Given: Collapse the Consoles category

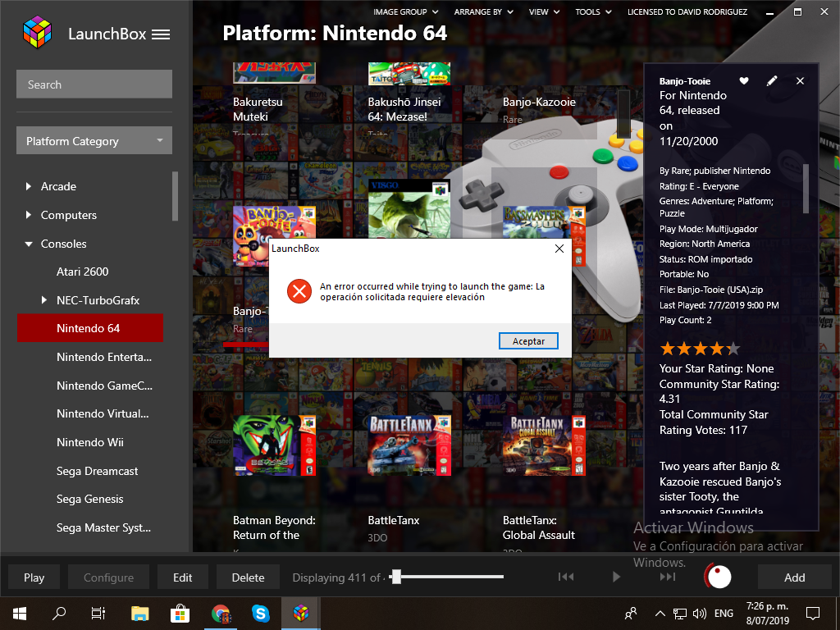Looking at the screenshot, I should (x=29, y=244).
